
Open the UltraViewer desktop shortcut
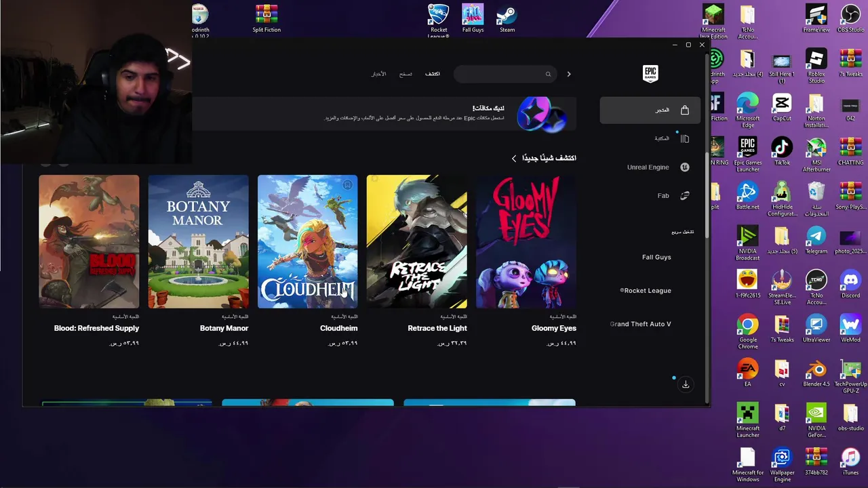(816, 328)
